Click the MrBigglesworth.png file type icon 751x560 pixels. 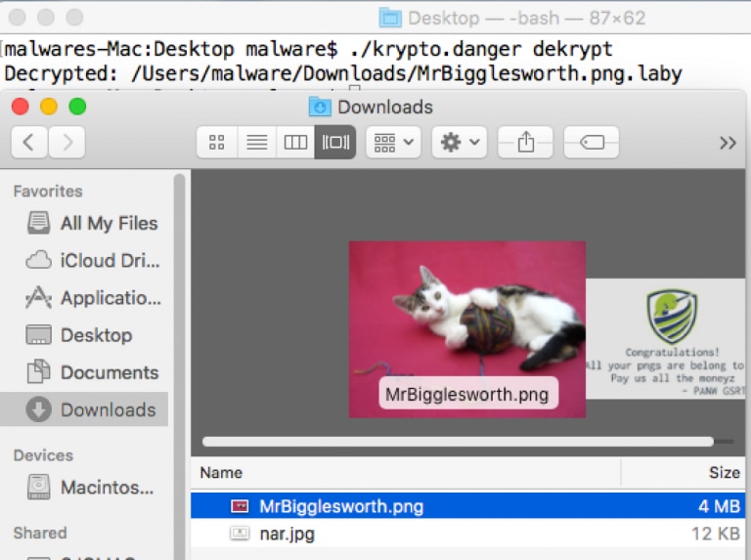pyautogui.click(x=240, y=506)
